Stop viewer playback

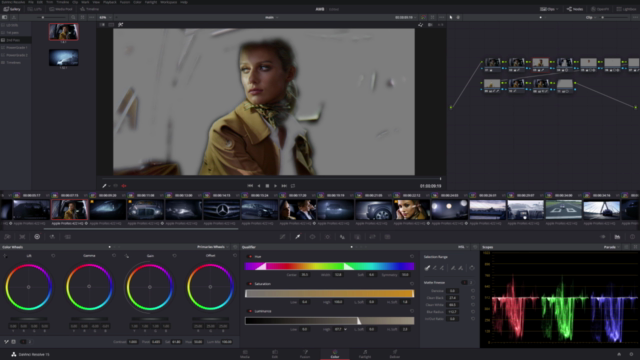(267, 186)
